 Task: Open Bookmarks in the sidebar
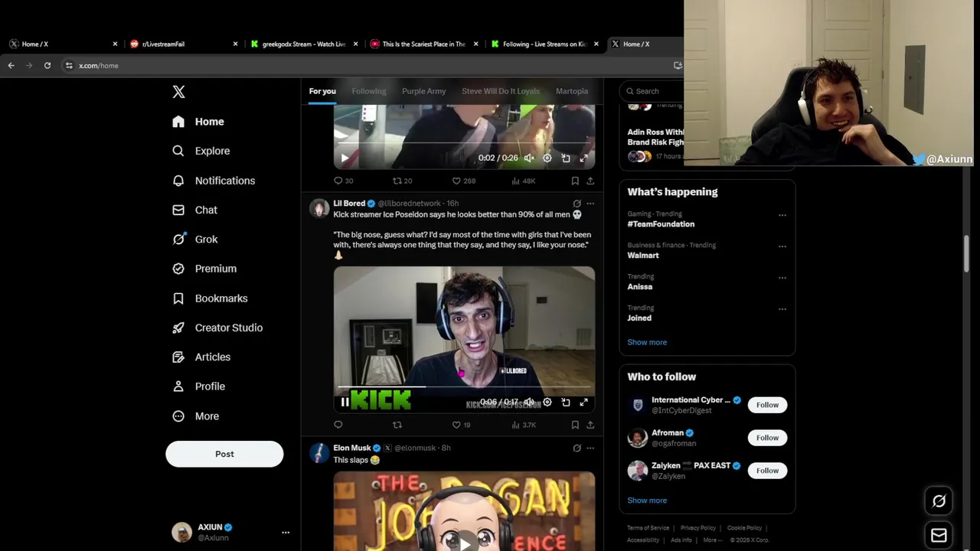tap(210, 298)
